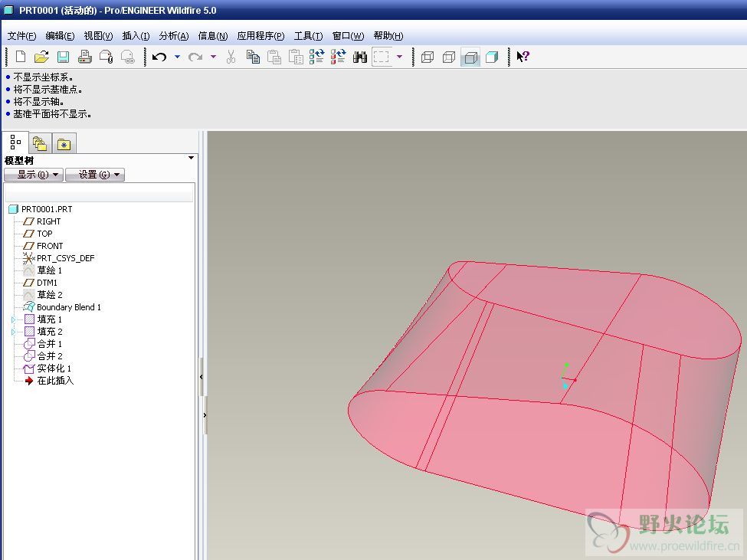Select 合并 1 merge feature
The width and height of the screenshot is (747, 560).
pyautogui.click(x=49, y=344)
